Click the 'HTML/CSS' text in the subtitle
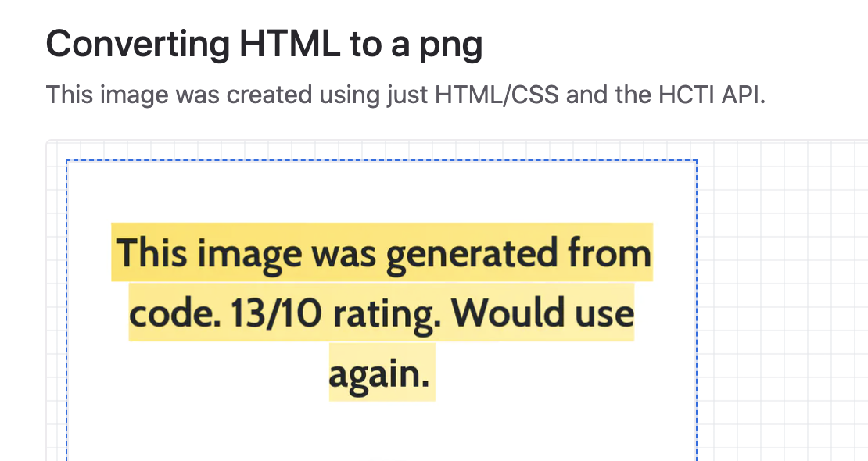 (497, 95)
